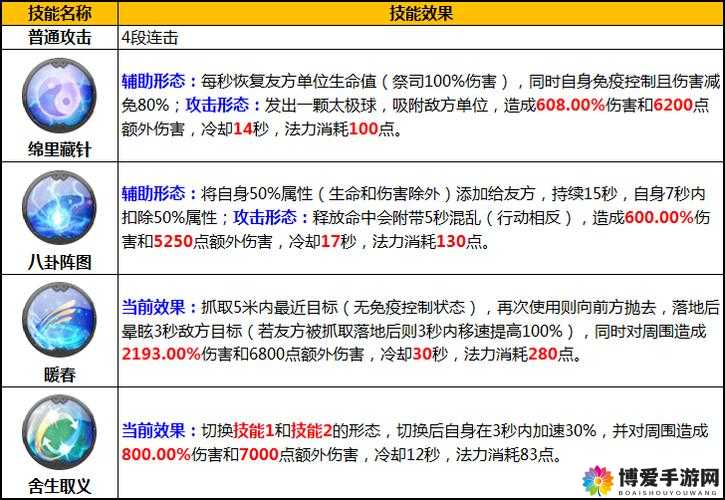Image resolution: width=725 pixels, height=500 pixels.
Task: Click the red 130 mana cost value
Action: click(451, 241)
